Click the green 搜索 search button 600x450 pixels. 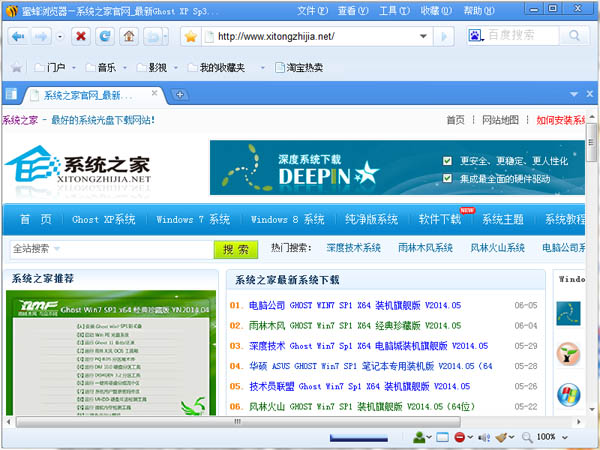(236, 248)
